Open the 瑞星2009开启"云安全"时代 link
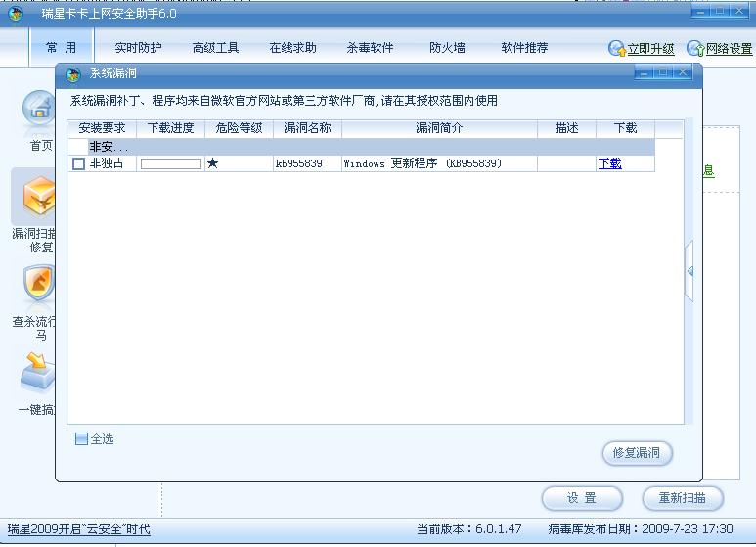Viewport: 756px width, 547px height. click(x=79, y=529)
